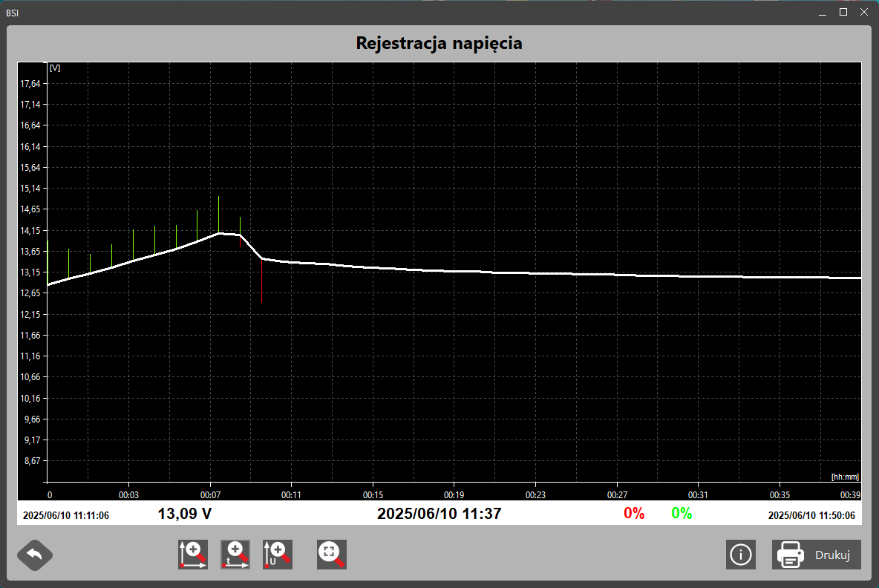Click the center date label 2025/06/10 11:37

coord(438,513)
